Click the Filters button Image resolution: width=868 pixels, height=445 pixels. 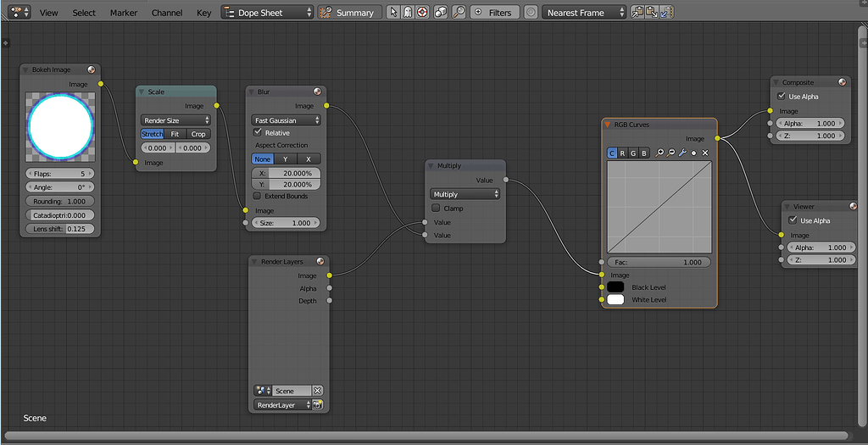coord(495,12)
